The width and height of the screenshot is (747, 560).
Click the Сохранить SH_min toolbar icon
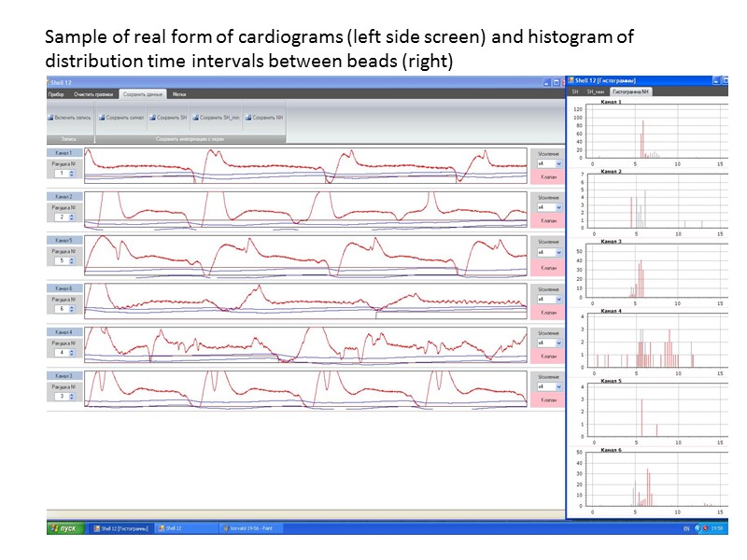[x=196, y=118]
